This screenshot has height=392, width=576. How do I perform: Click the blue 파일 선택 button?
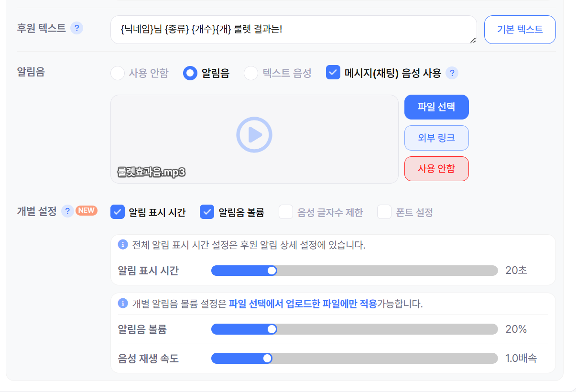coord(436,107)
